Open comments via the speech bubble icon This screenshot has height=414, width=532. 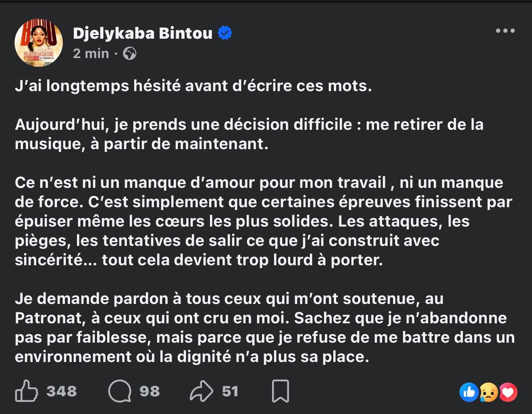(x=120, y=391)
